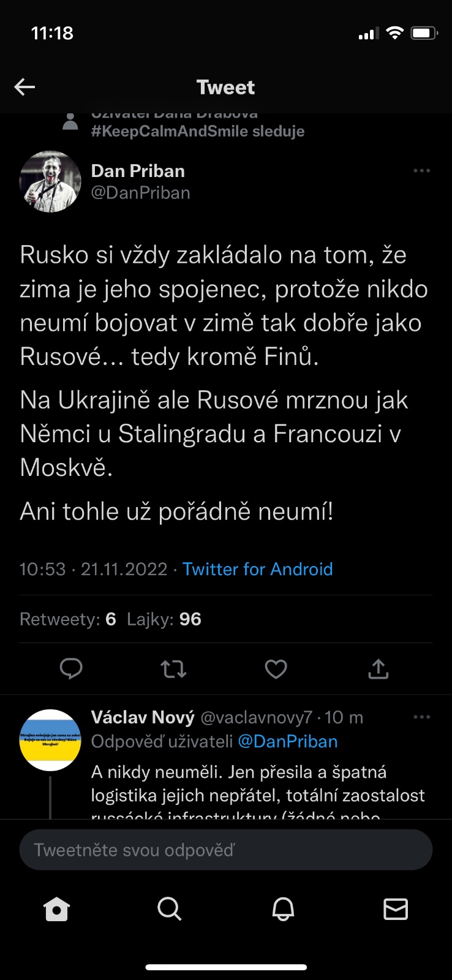Image resolution: width=452 pixels, height=980 pixels.
Task: Open more options for Dan Priban's tweet
Action: click(421, 171)
